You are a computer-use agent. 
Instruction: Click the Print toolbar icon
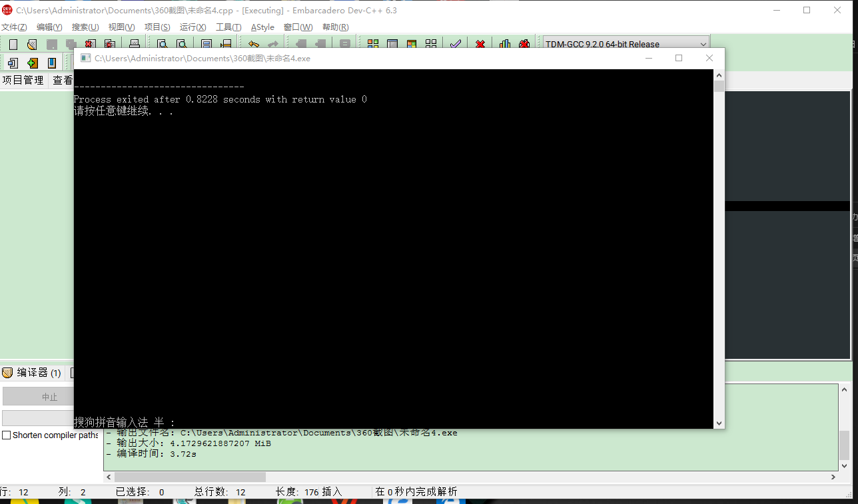click(135, 45)
